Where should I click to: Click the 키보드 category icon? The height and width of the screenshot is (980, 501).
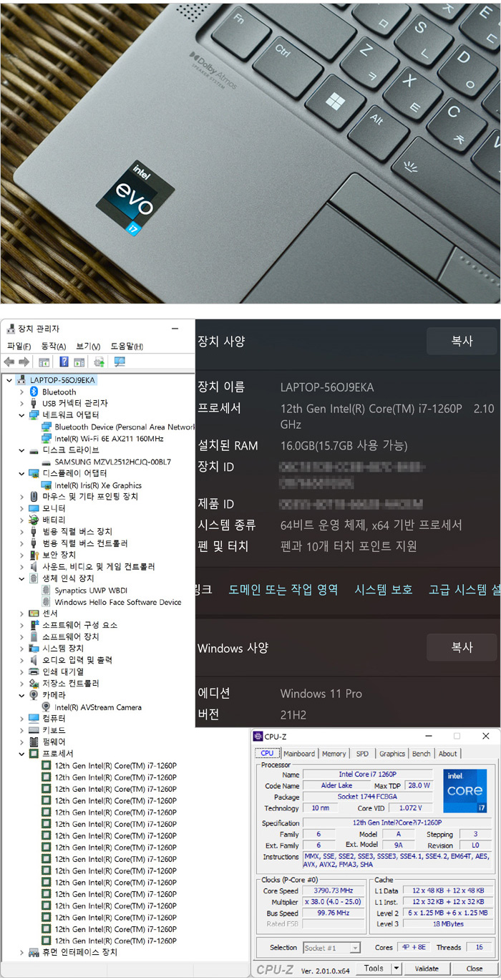click(x=34, y=730)
